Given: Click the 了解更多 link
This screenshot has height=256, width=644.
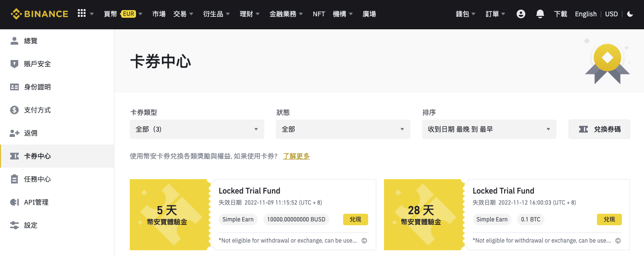Looking at the screenshot, I should point(297,156).
